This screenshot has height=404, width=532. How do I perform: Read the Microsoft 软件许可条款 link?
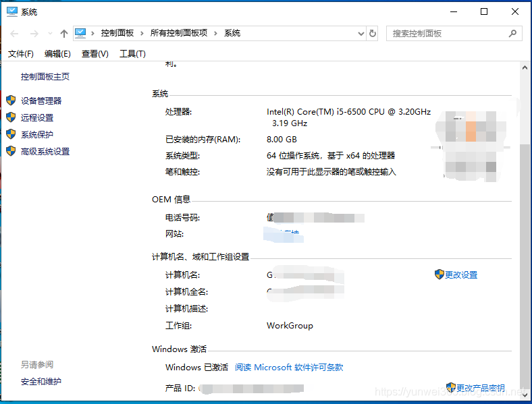pos(289,368)
